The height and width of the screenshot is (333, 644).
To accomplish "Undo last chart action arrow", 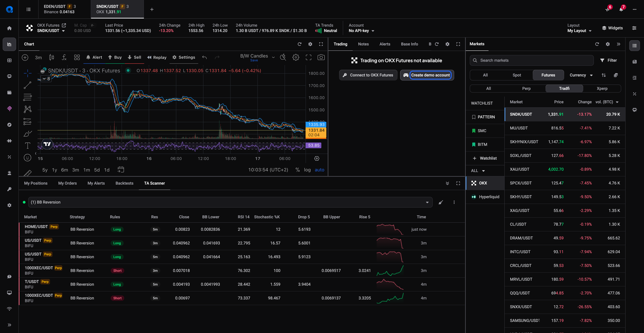I will click(204, 58).
